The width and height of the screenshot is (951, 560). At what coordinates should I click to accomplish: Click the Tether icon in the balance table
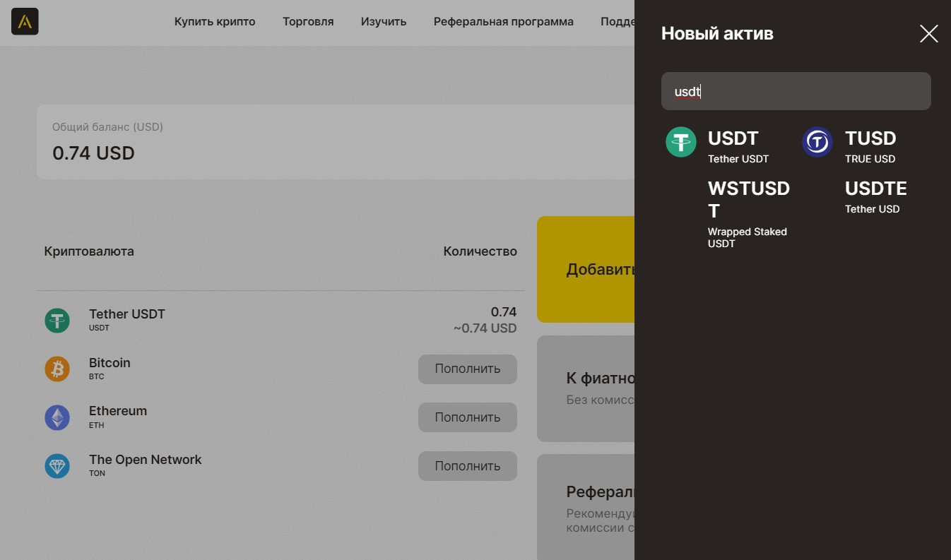(x=57, y=320)
